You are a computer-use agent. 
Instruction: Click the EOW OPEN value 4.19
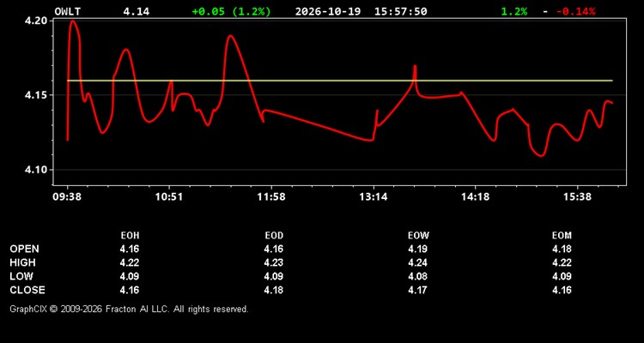click(417, 249)
